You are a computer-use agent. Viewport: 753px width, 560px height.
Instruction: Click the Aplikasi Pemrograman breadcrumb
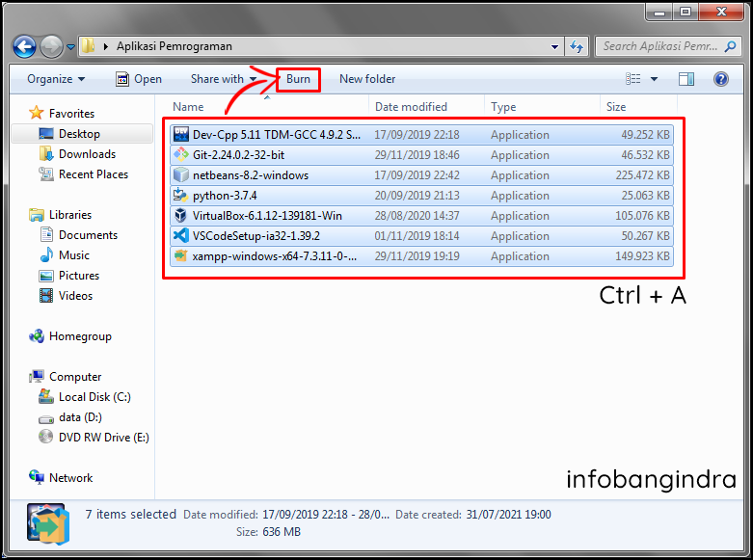(x=174, y=46)
